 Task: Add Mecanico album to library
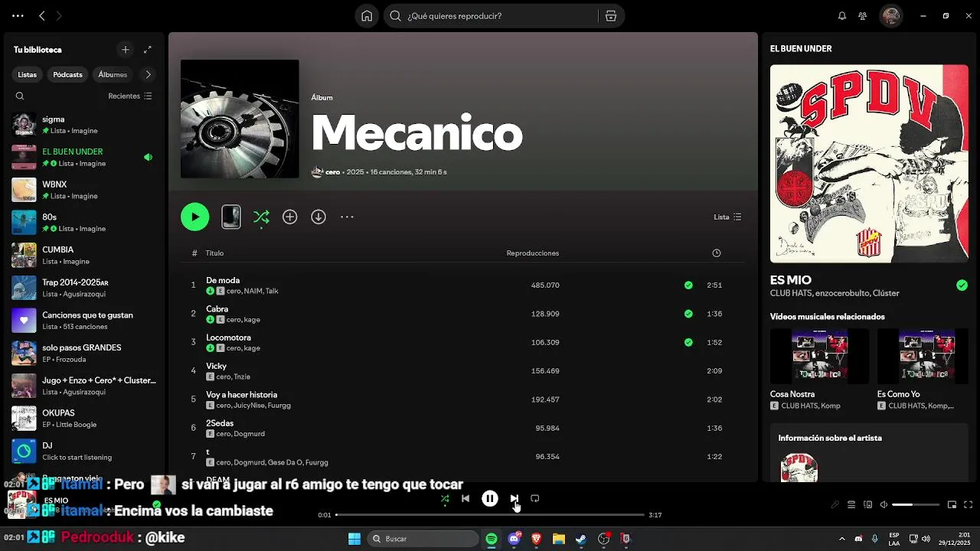pos(289,217)
